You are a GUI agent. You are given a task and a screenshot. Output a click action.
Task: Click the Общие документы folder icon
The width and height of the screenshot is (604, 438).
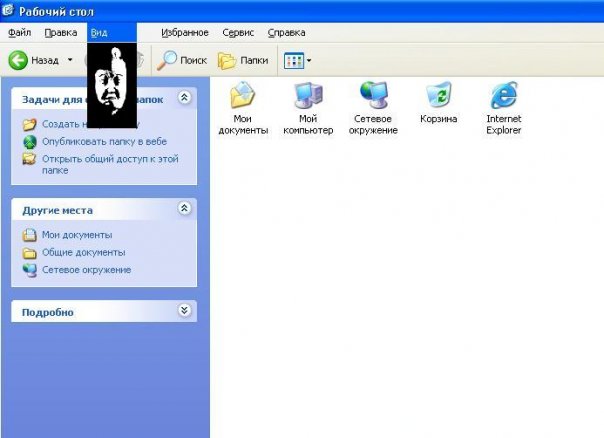(x=30, y=253)
